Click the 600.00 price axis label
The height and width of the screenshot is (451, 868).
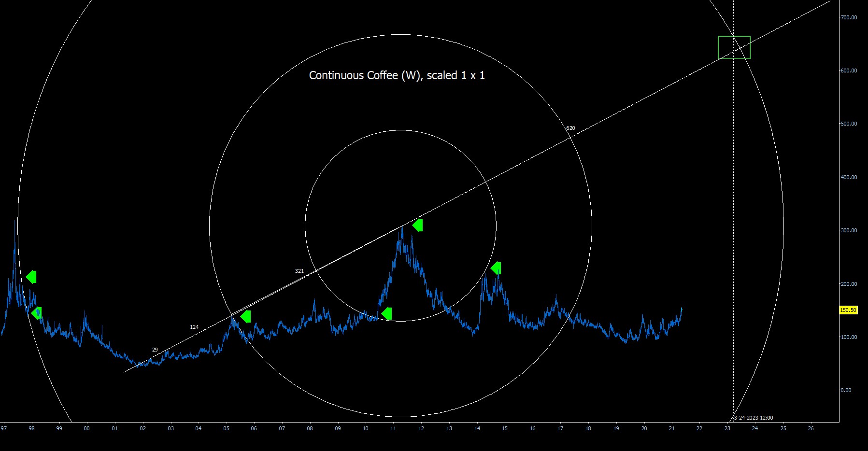tap(849, 70)
